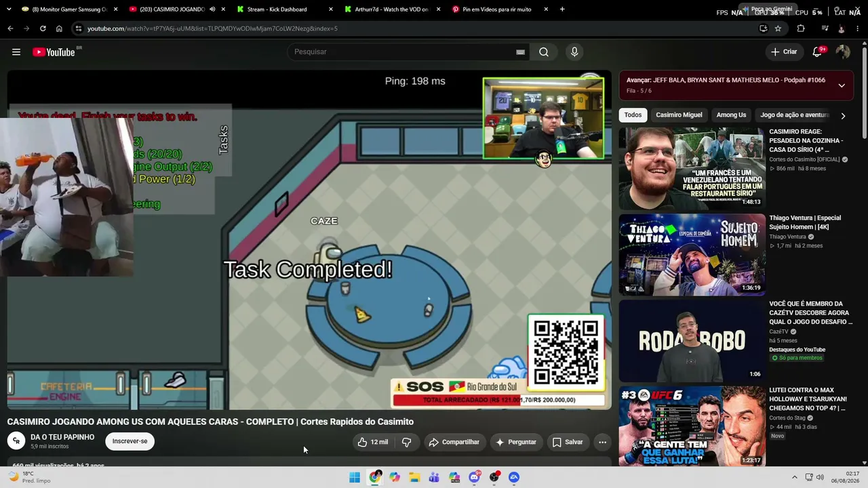
Task: Click the Among Us video player
Action: (309, 240)
